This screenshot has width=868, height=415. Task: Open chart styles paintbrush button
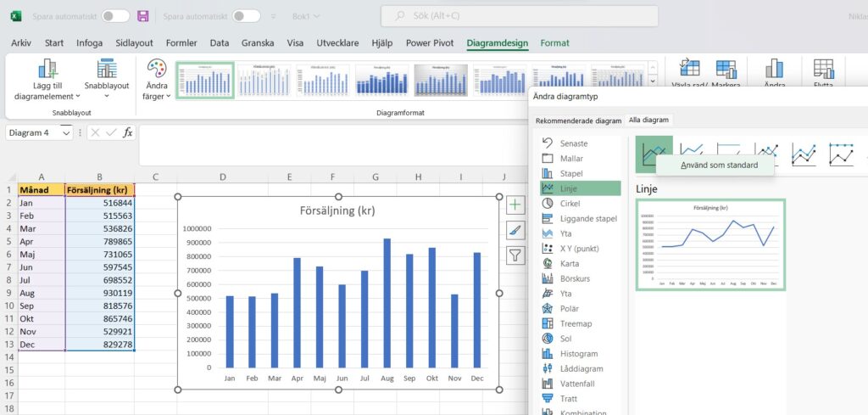tap(516, 229)
